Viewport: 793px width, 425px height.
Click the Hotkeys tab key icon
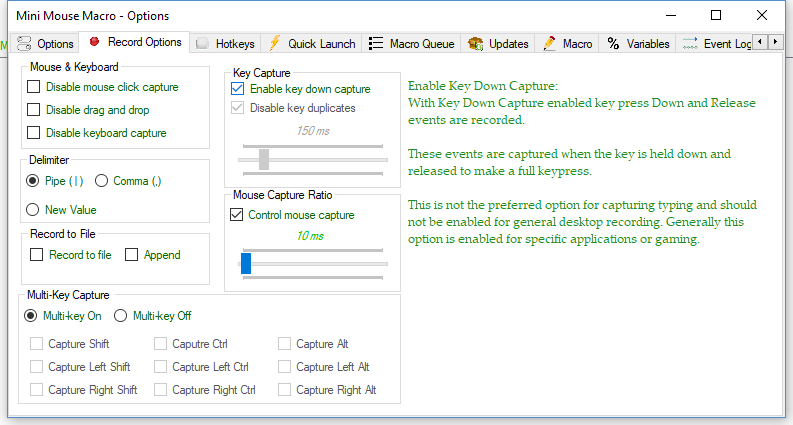point(202,44)
